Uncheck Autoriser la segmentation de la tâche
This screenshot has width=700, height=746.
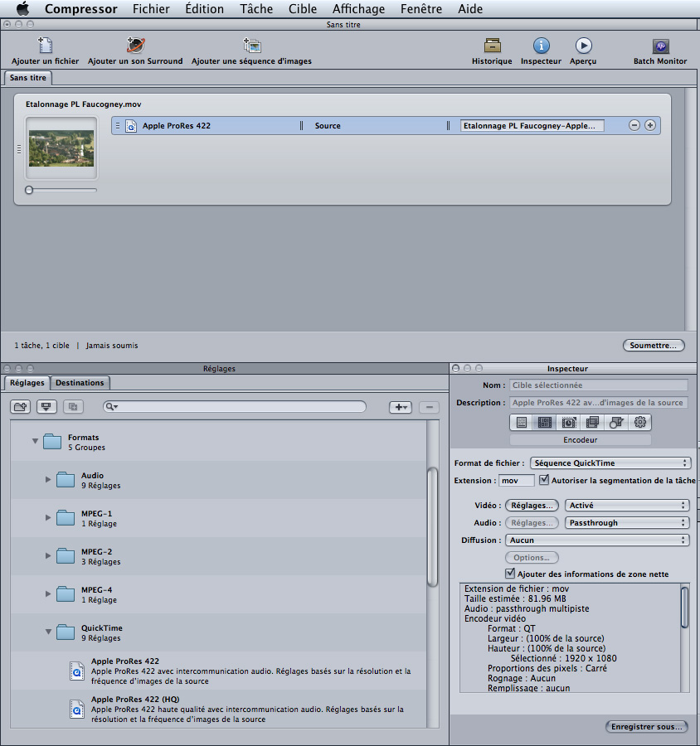coord(544,480)
